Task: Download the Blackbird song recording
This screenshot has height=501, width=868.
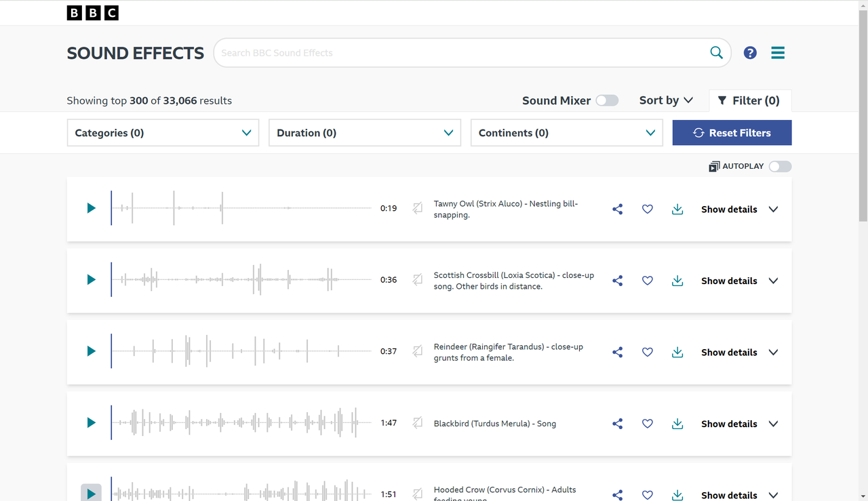Action: (677, 423)
